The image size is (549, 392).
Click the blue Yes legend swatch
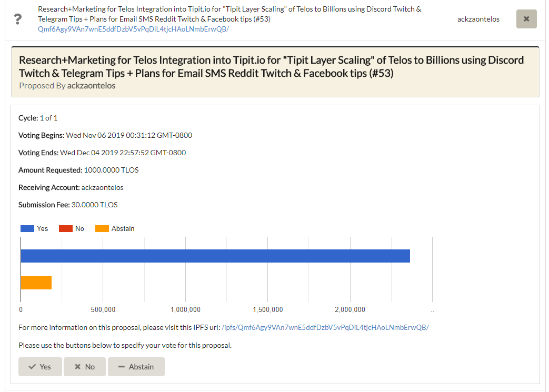coord(27,228)
